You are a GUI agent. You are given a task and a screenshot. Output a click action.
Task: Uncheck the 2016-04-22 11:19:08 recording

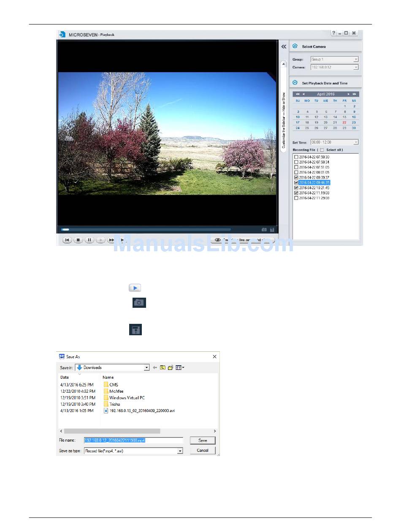[x=296, y=193]
